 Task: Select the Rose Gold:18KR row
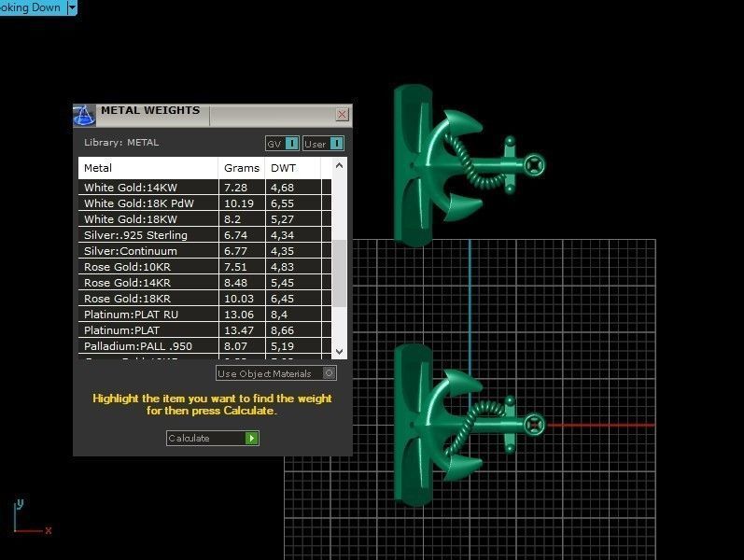(204, 299)
